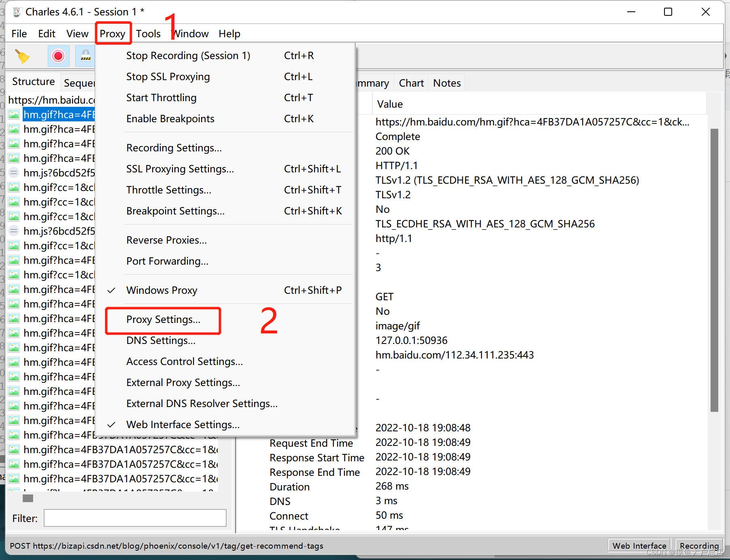This screenshot has height=560, width=730.
Task: Open Throttle Settings...
Action: click(226, 190)
